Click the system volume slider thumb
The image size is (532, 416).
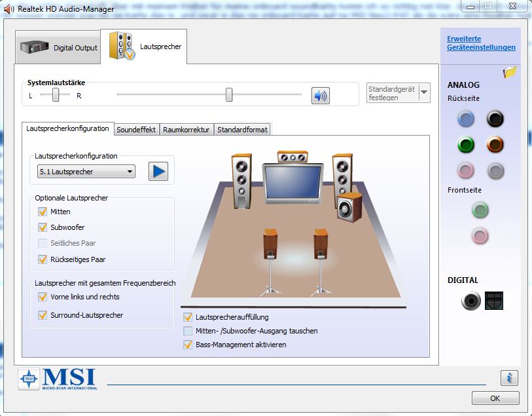pos(229,95)
